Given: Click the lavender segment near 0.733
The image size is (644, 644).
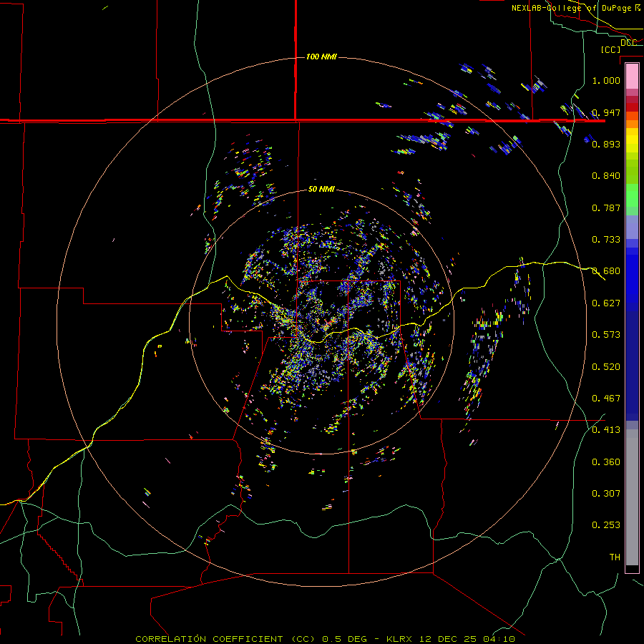Looking at the screenshot, I should coord(632,228).
